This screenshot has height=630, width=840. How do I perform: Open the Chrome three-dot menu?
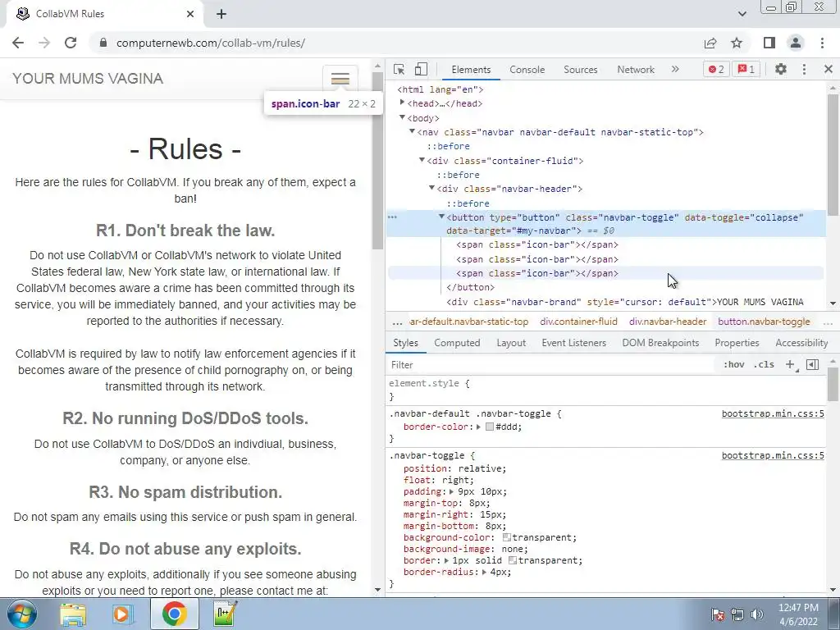(822, 43)
